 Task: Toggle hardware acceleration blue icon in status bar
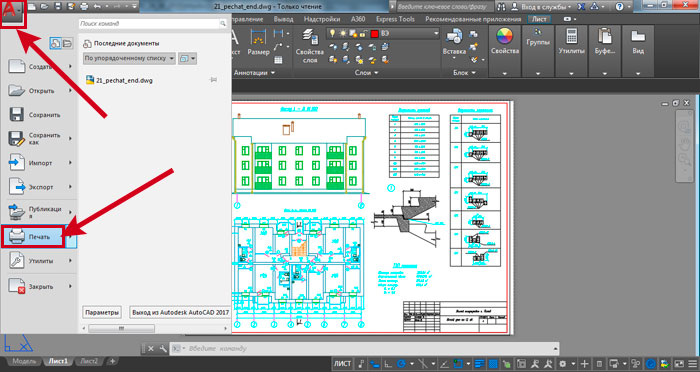651,364
